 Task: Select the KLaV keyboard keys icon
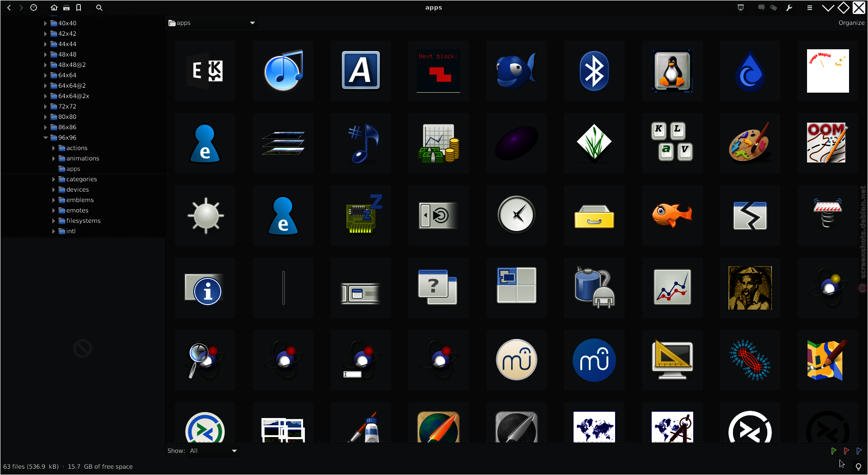(672, 143)
